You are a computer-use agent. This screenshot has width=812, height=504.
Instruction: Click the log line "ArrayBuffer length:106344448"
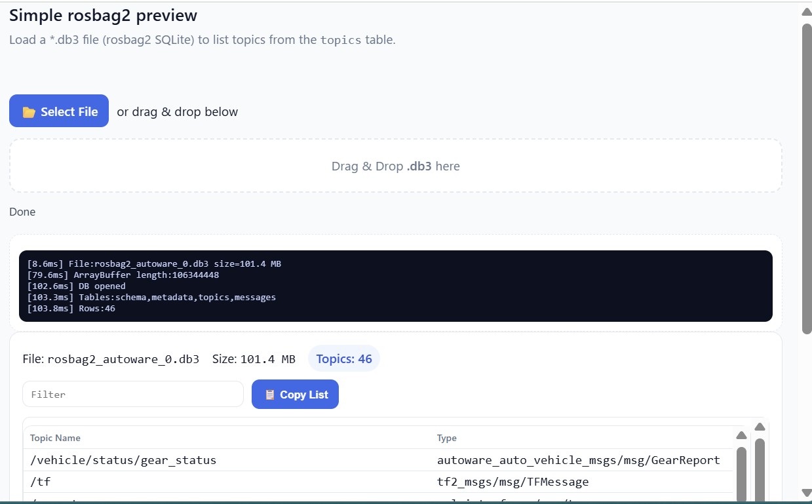tap(123, 275)
